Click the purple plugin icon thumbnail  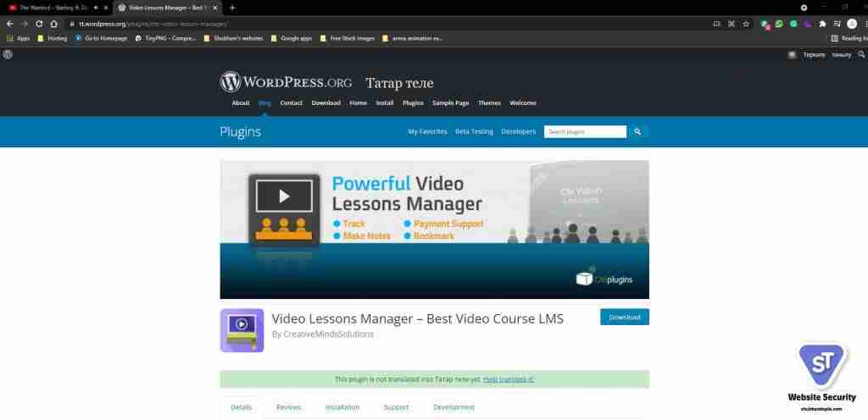click(x=242, y=330)
